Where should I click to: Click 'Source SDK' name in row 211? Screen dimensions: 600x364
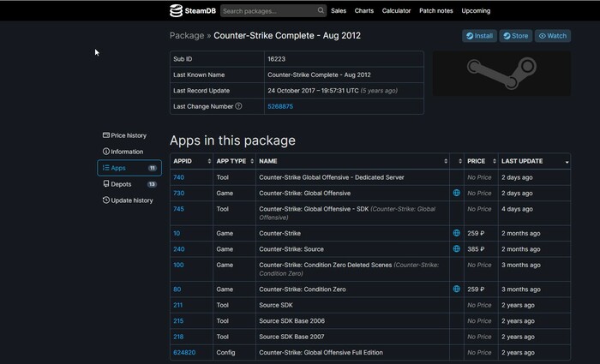coord(275,305)
